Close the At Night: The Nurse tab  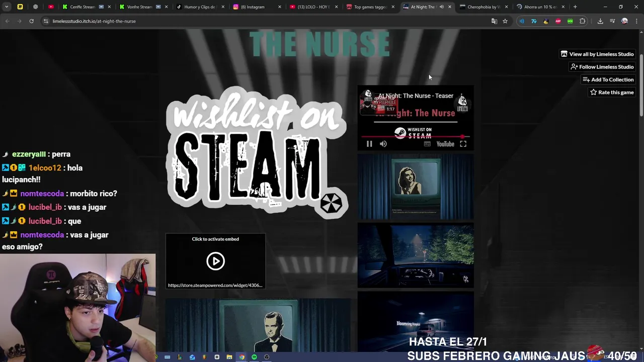tap(450, 7)
